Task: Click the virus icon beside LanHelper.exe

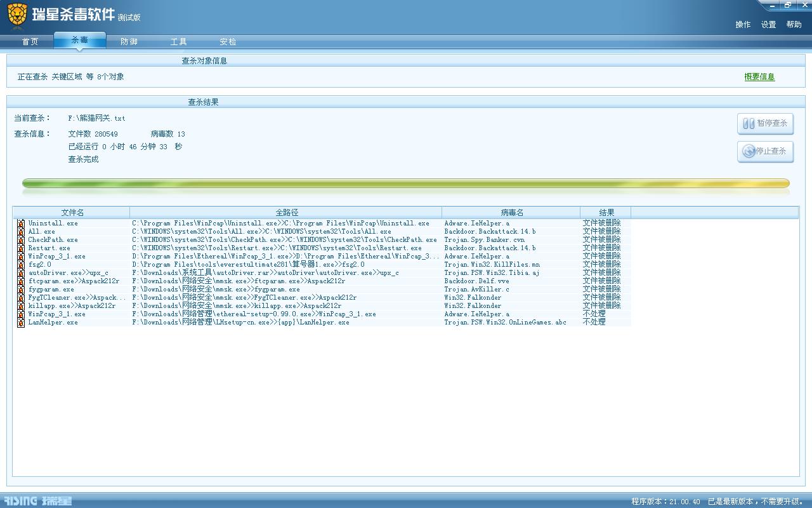Action: [21, 323]
